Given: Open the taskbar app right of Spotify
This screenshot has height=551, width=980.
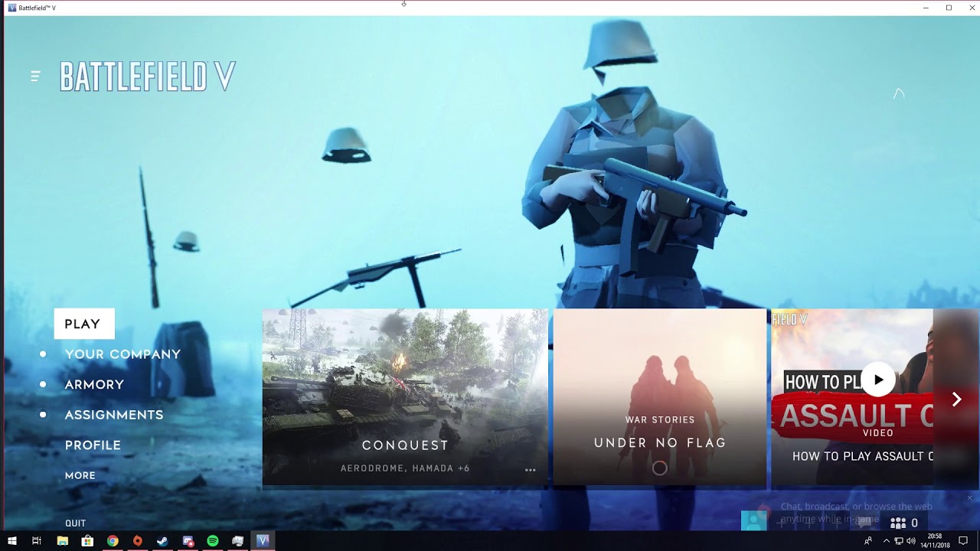Looking at the screenshot, I should 238,541.
